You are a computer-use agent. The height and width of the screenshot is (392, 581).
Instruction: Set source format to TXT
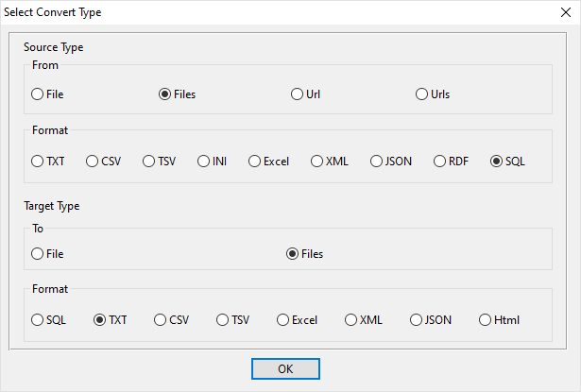(x=38, y=162)
